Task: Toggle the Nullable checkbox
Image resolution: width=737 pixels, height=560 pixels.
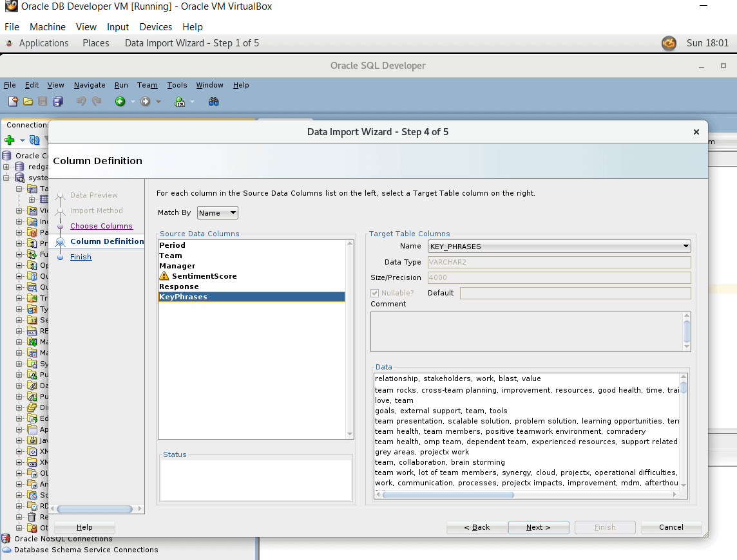Action: (374, 293)
